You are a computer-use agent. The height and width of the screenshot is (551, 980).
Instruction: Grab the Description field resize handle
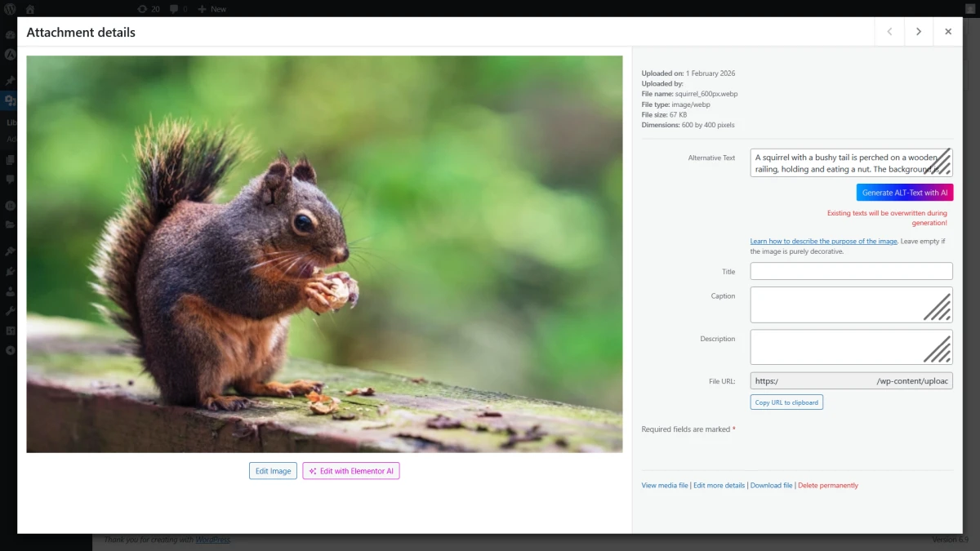point(939,351)
